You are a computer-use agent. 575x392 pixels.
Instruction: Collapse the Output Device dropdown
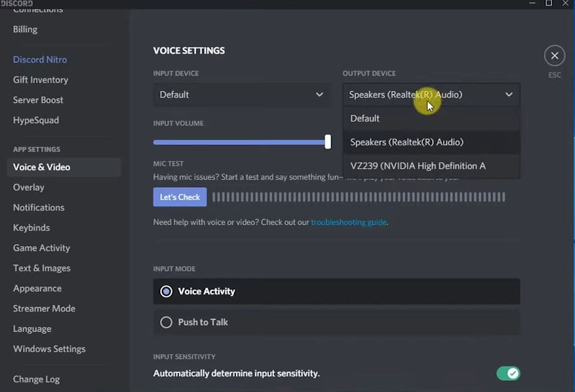tap(431, 94)
